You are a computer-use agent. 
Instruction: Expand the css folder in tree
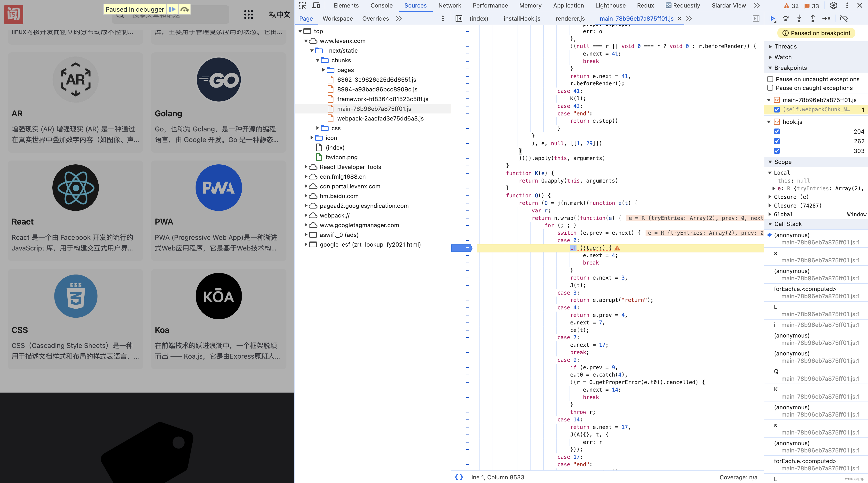point(317,128)
